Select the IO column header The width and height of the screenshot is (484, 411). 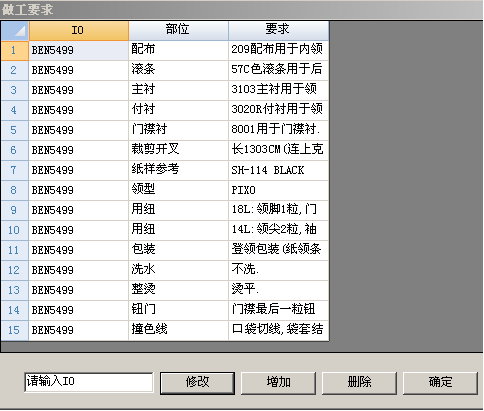pos(79,31)
